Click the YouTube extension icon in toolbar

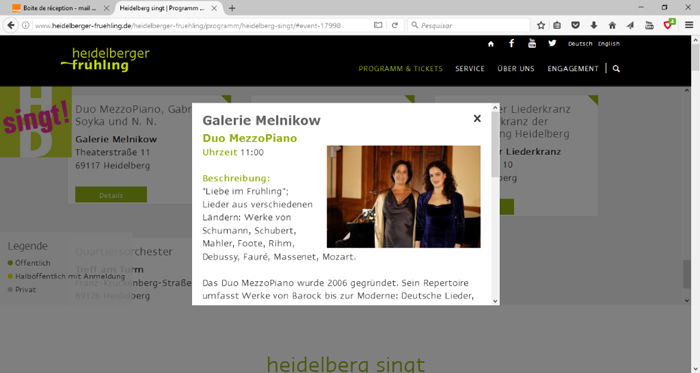(649, 25)
